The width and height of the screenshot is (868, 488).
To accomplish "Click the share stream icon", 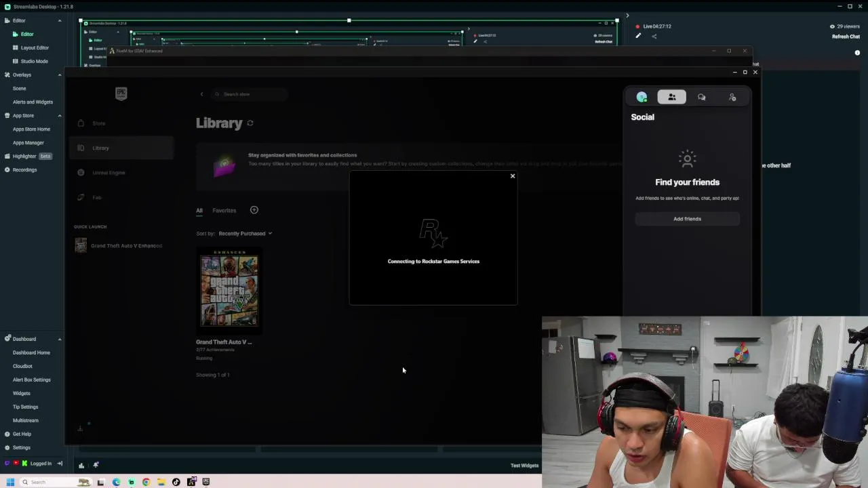I will [x=654, y=36].
